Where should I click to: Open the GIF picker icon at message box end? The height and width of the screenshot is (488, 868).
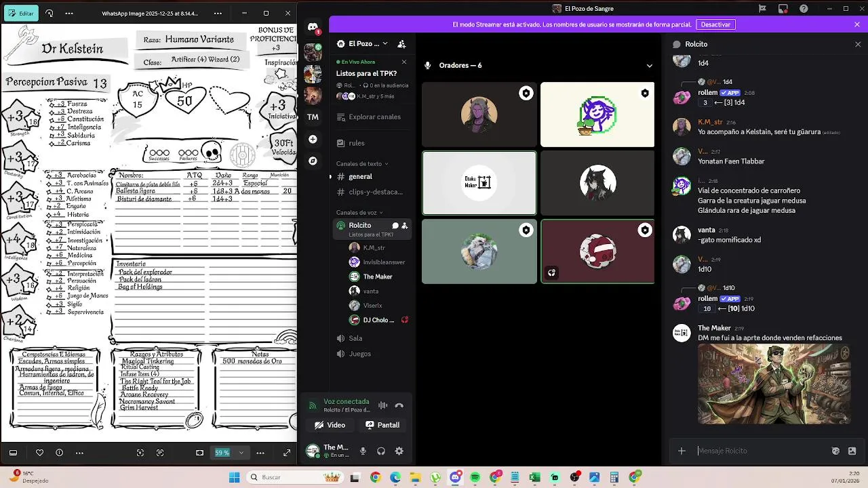(852, 451)
